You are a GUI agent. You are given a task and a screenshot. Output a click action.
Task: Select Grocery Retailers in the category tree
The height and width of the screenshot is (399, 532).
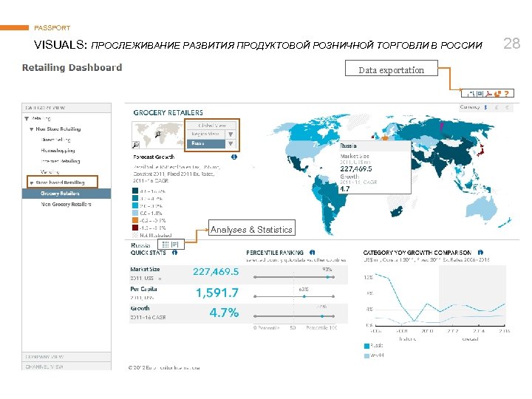click(x=66, y=194)
